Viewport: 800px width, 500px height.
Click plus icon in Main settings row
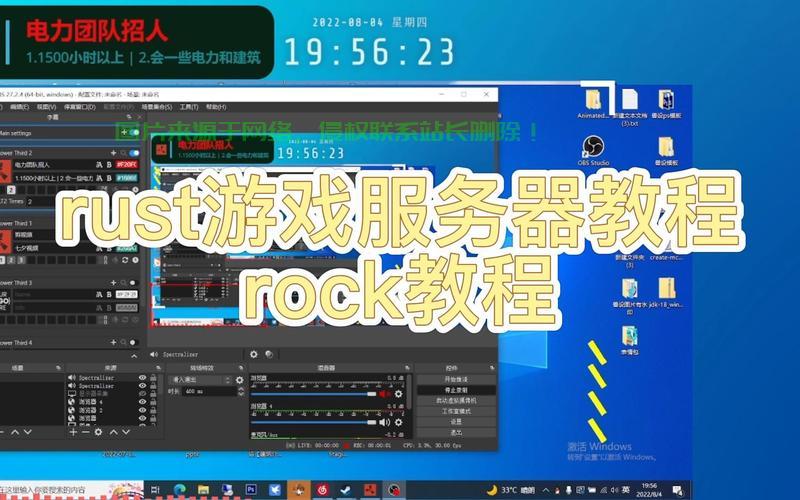click(124, 132)
